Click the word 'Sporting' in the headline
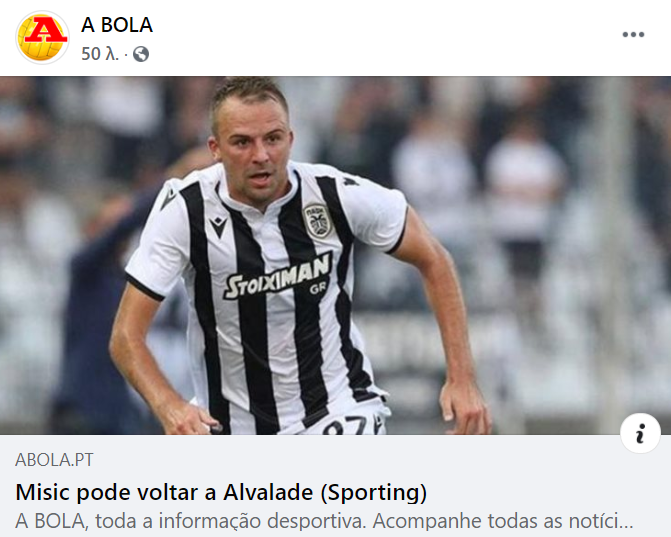The width and height of the screenshot is (671, 537). [374, 492]
